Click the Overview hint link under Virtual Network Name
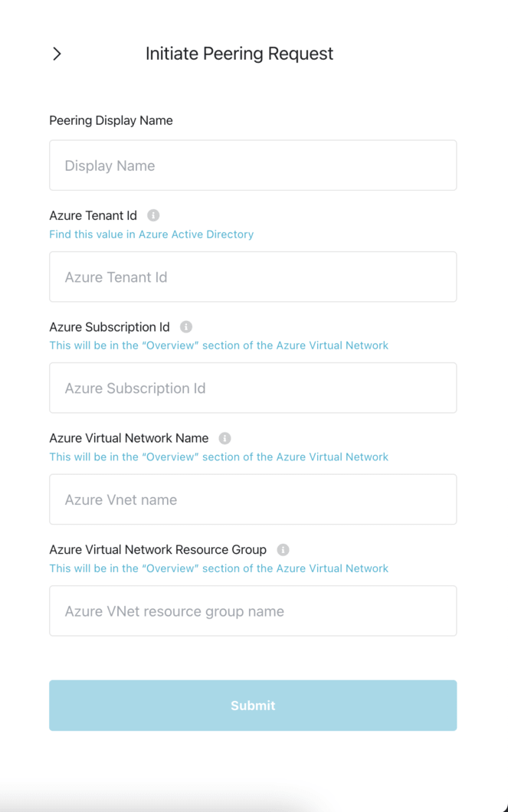The height and width of the screenshot is (812, 508). 218,457
